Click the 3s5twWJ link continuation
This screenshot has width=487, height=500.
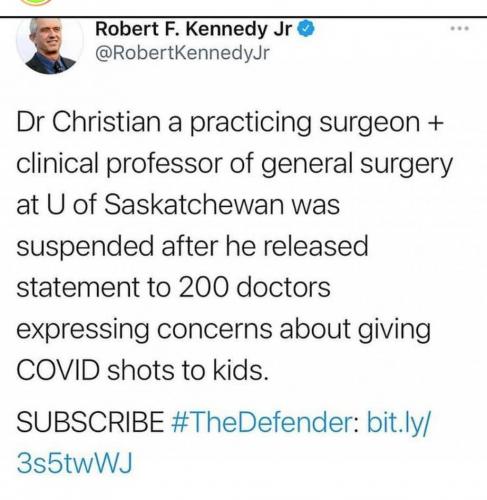[x=75, y=463]
